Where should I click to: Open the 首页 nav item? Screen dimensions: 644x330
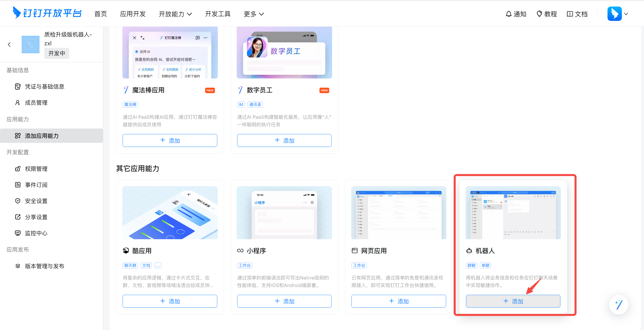(101, 14)
